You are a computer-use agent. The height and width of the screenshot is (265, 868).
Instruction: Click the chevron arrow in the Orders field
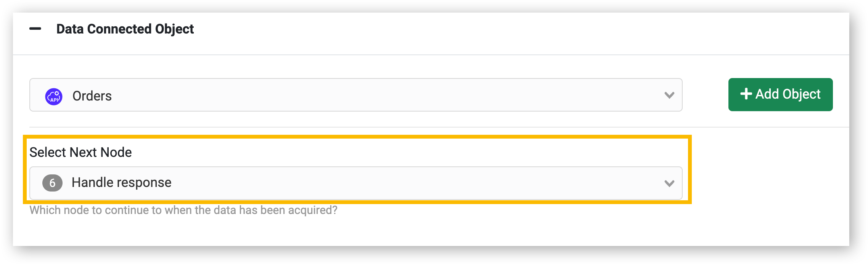click(669, 95)
